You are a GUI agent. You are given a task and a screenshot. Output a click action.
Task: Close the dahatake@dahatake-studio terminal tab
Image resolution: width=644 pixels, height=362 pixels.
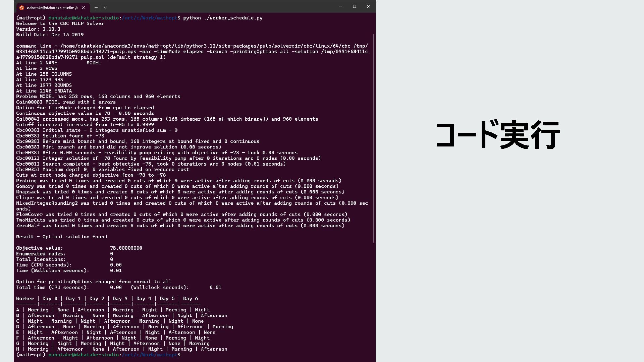(x=84, y=8)
